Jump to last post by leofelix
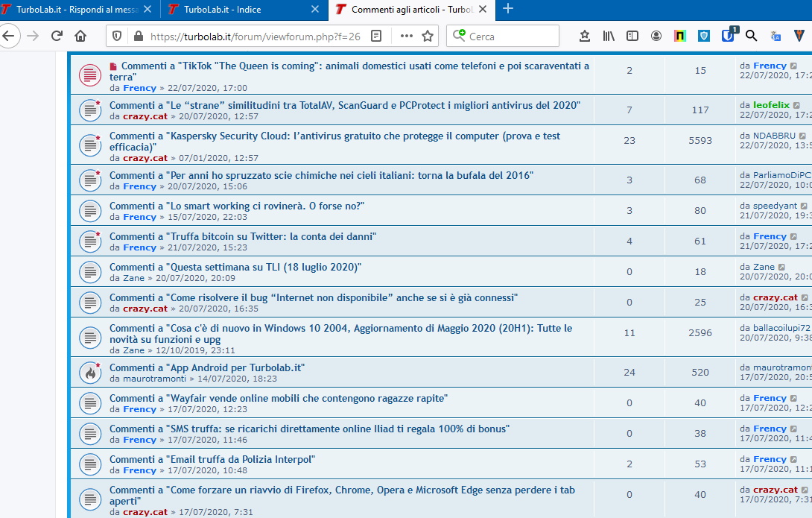Viewport: 812px width, 518px height. 797,105
